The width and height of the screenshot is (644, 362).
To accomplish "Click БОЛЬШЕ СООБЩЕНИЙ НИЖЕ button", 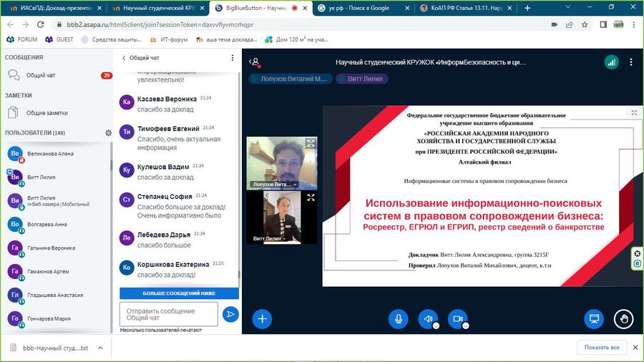I will tap(179, 293).
